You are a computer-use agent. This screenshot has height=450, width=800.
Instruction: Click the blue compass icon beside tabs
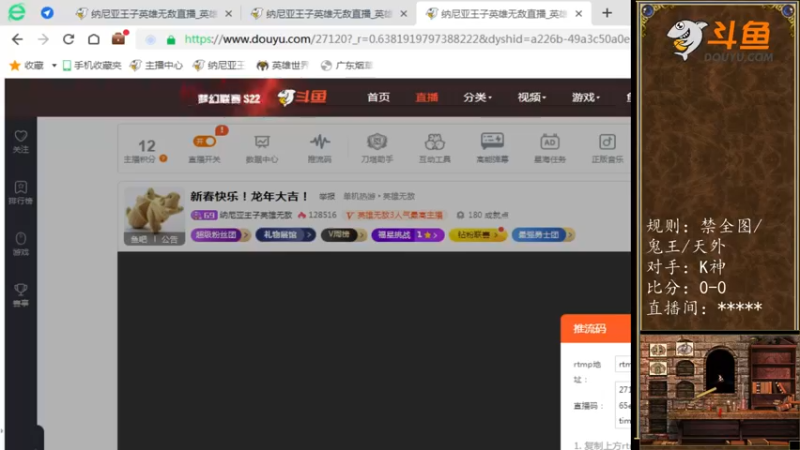(47, 13)
